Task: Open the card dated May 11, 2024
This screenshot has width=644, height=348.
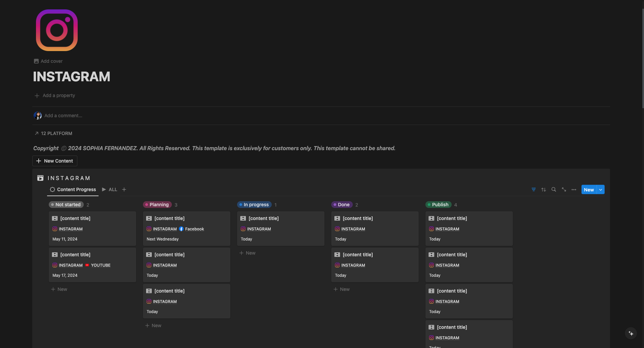Action: point(92,228)
